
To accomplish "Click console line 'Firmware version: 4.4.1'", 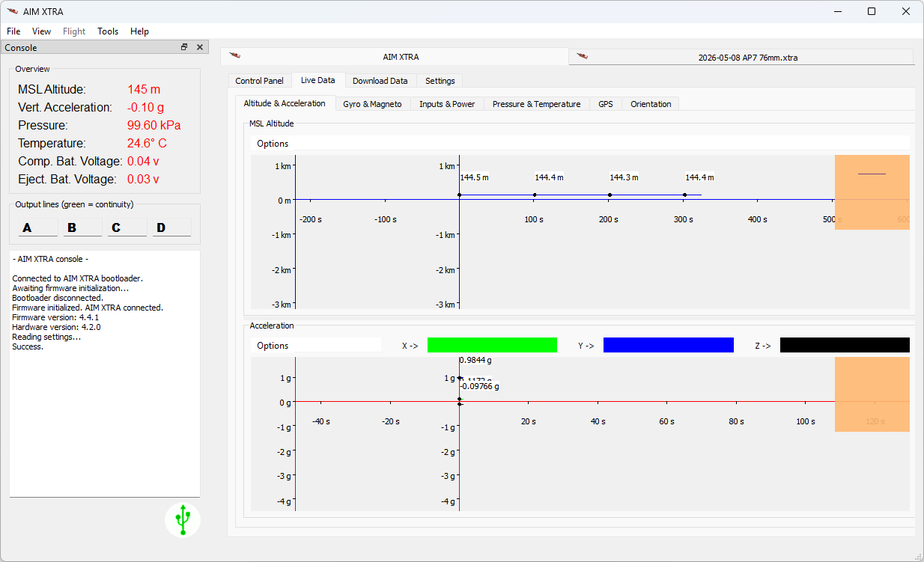I will tap(55, 317).
